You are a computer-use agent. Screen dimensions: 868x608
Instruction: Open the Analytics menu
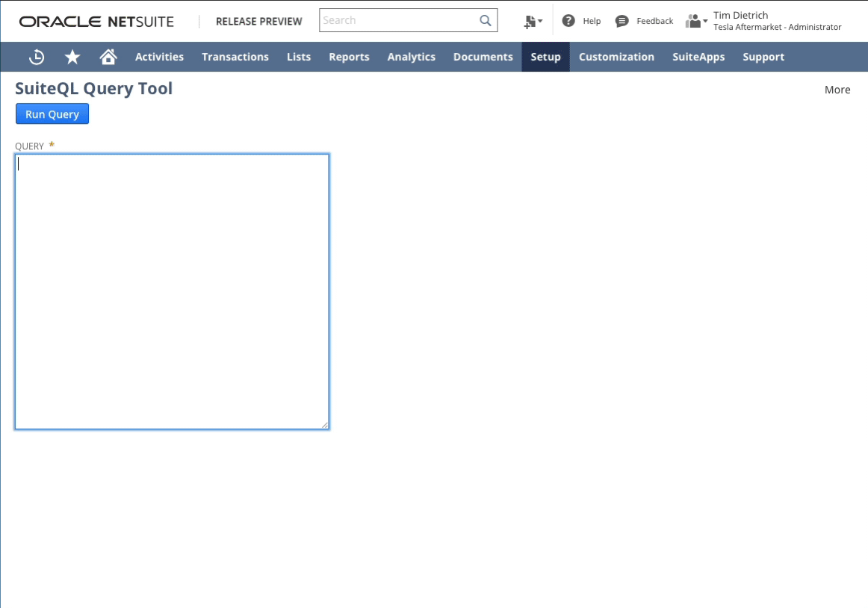(411, 57)
